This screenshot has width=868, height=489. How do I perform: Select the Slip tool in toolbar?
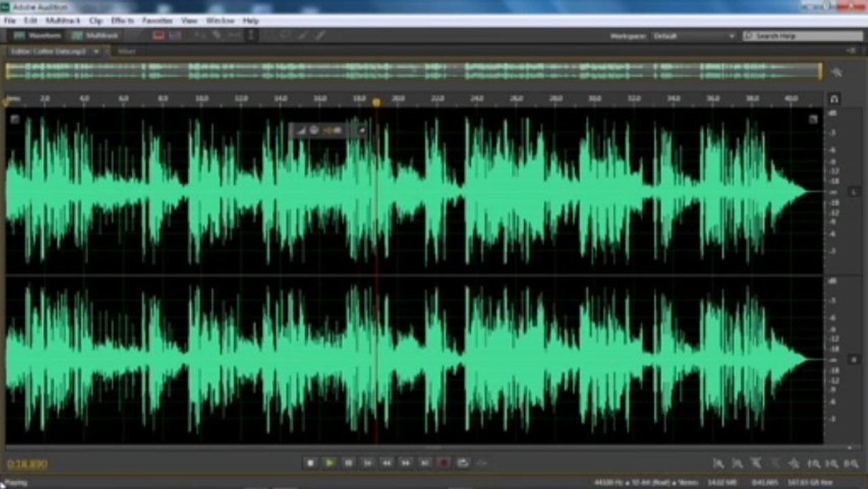233,35
